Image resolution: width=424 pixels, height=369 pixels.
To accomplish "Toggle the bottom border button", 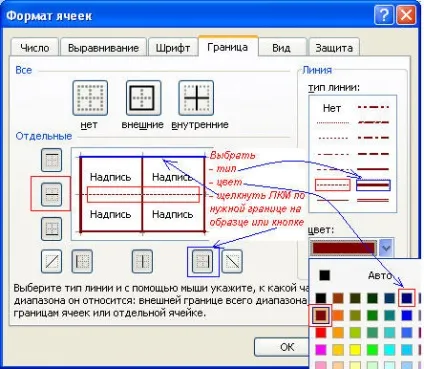I will point(51,229).
